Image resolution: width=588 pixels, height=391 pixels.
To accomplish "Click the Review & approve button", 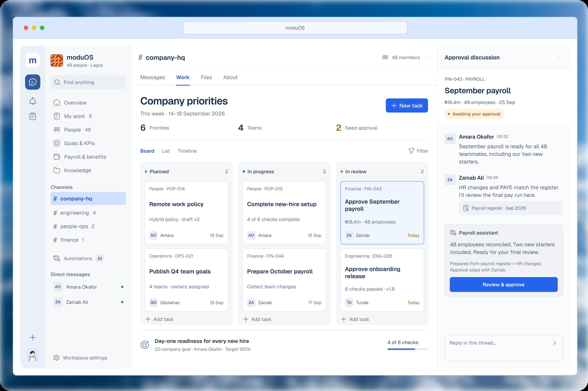I will 503,285.
